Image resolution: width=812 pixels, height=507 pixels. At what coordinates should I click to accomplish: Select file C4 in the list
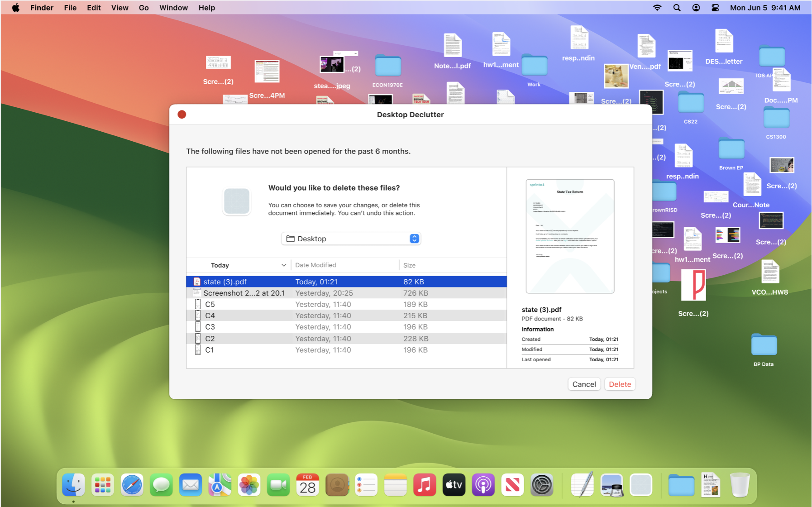coord(346,316)
